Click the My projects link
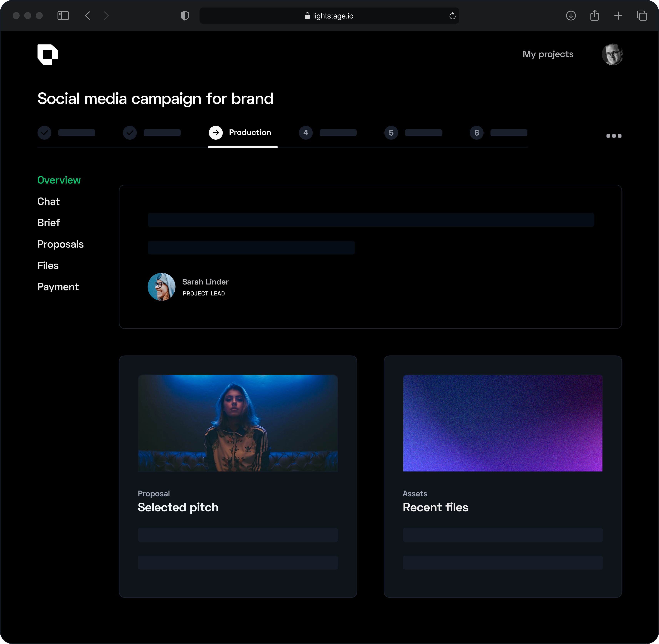Image resolution: width=659 pixels, height=644 pixels. [x=548, y=54]
